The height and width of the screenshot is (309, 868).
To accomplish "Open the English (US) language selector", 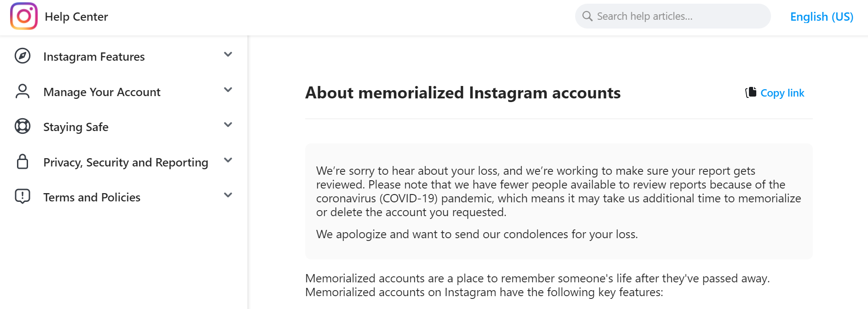I will click(x=822, y=17).
